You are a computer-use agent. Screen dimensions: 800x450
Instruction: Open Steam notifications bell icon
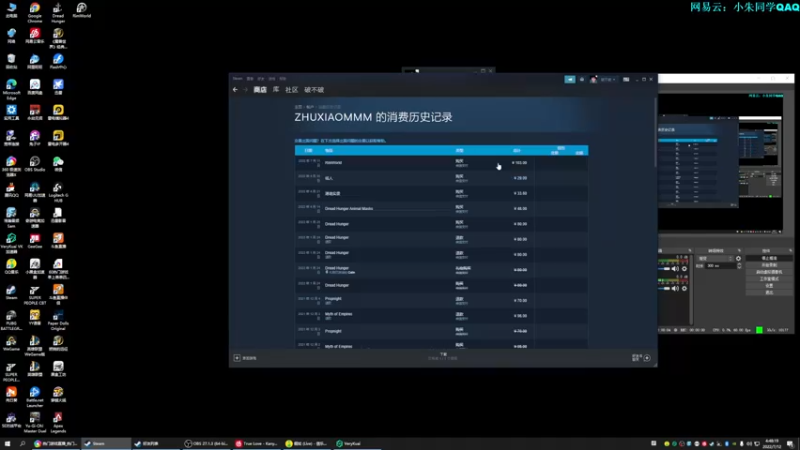point(582,80)
